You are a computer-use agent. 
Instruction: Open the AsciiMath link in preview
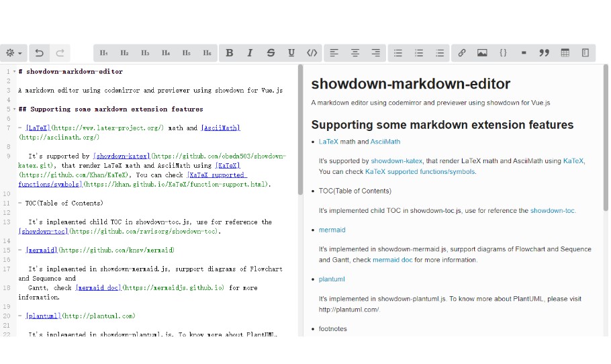385,142
